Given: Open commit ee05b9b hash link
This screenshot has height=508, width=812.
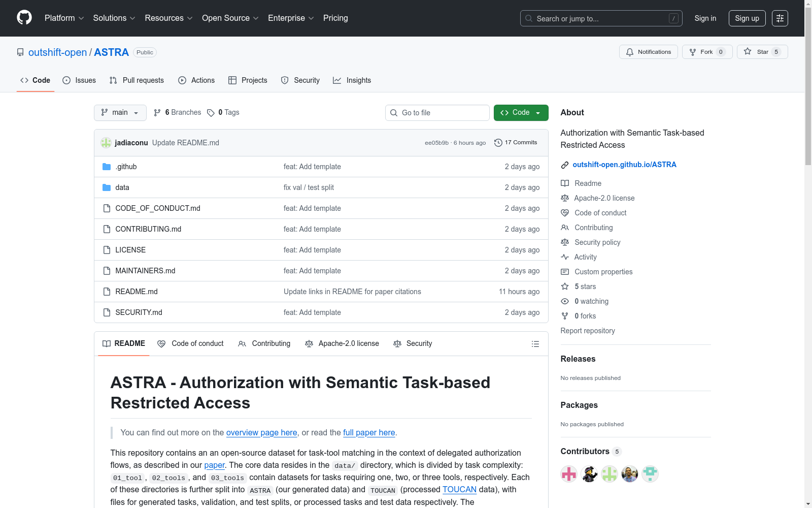Looking at the screenshot, I should click(436, 143).
